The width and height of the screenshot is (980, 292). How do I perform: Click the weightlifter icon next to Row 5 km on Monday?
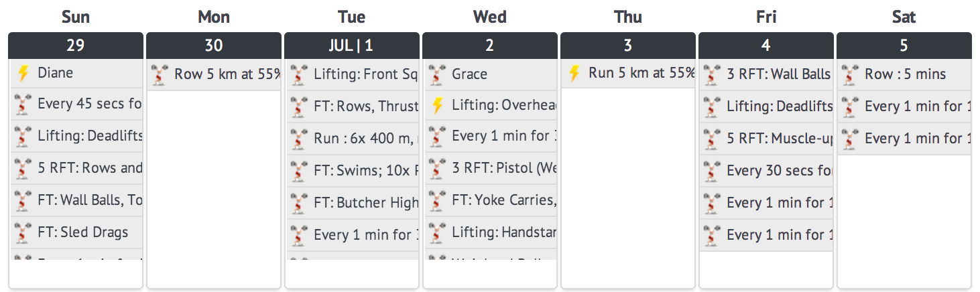(x=160, y=74)
